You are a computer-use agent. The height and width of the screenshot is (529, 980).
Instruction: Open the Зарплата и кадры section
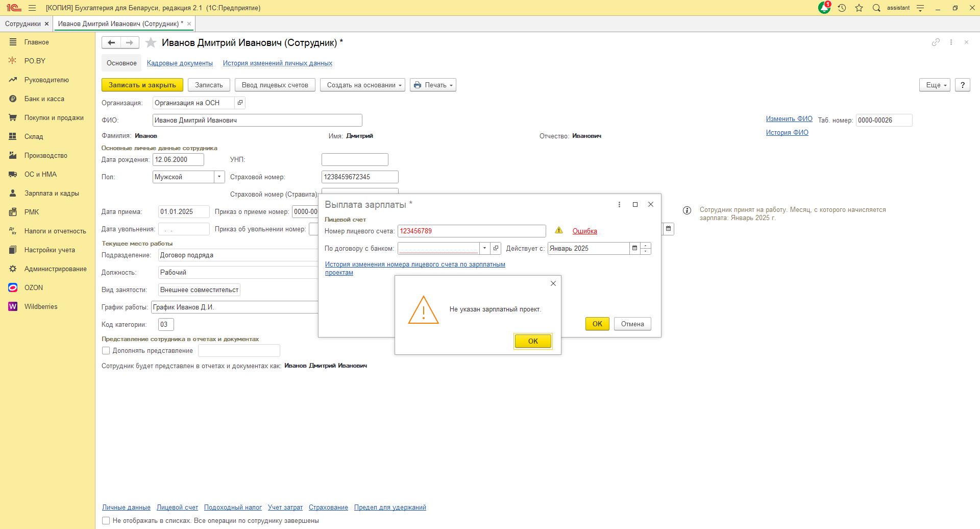tap(52, 194)
